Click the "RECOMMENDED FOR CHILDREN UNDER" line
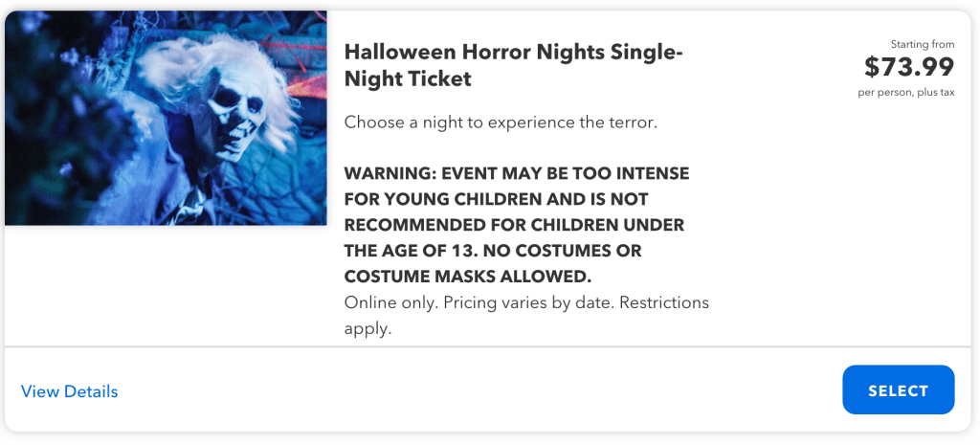 pyautogui.click(x=514, y=226)
